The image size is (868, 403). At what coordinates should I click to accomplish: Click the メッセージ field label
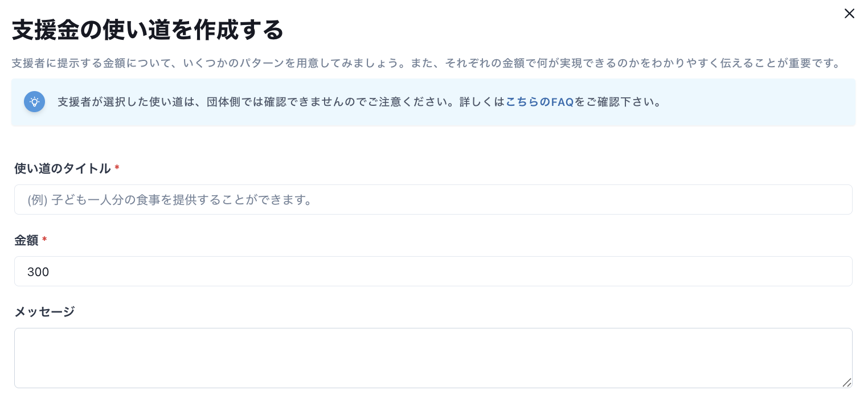(44, 312)
